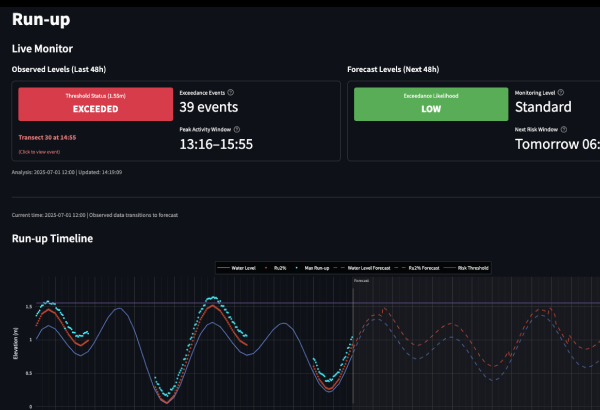Click the 'Run-up' page title
This screenshot has width=600, height=410.
click(41, 19)
